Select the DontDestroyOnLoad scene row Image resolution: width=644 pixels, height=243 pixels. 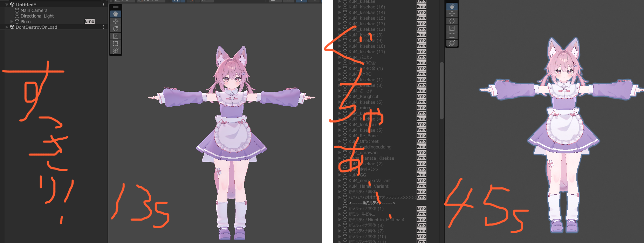tap(36, 27)
